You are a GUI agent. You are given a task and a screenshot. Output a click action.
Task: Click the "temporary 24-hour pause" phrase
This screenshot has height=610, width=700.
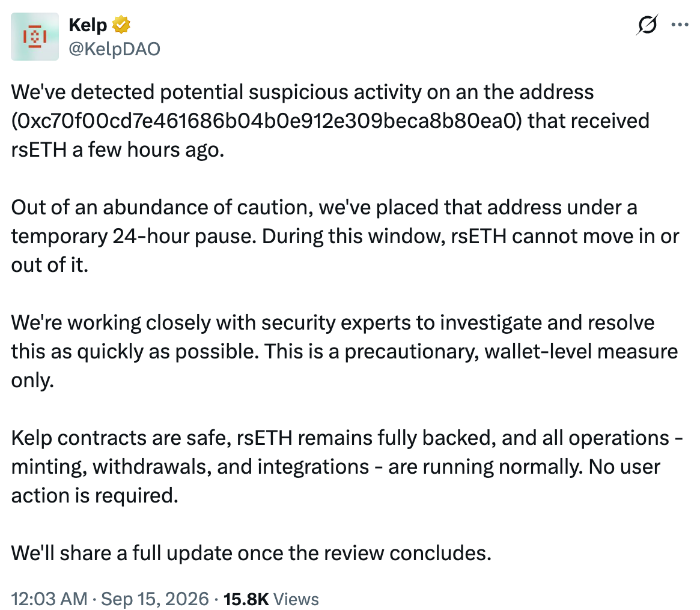pyautogui.click(x=133, y=237)
